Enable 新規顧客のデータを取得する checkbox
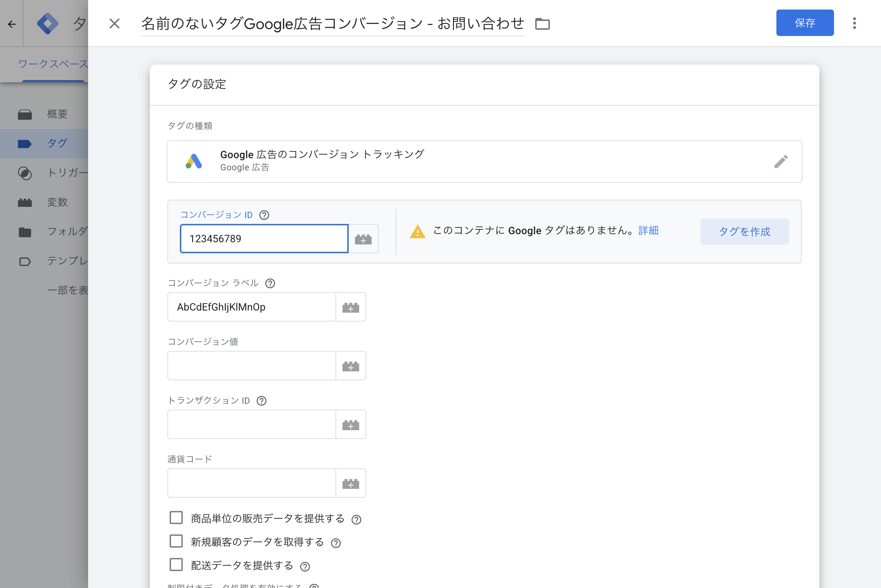This screenshot has width=881, height=588. point(176,541)
